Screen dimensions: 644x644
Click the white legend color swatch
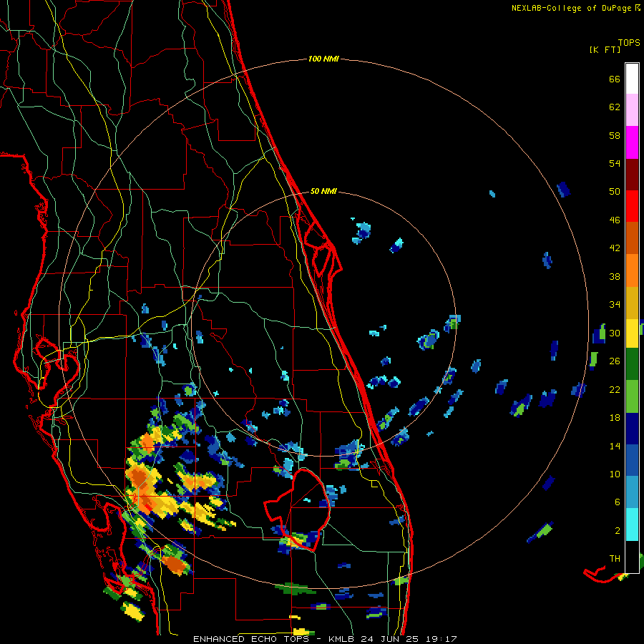[x=632, y=79]
